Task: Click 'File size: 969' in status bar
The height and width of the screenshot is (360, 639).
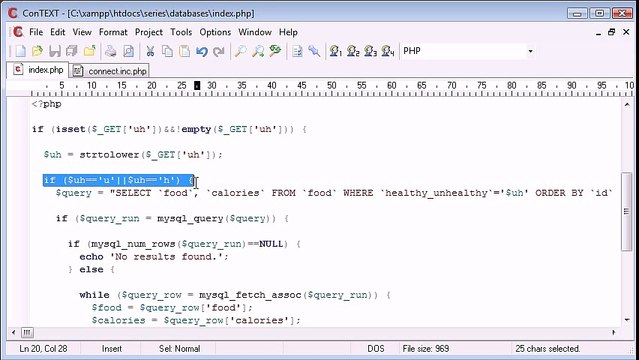Action: [x=426, y=349]
